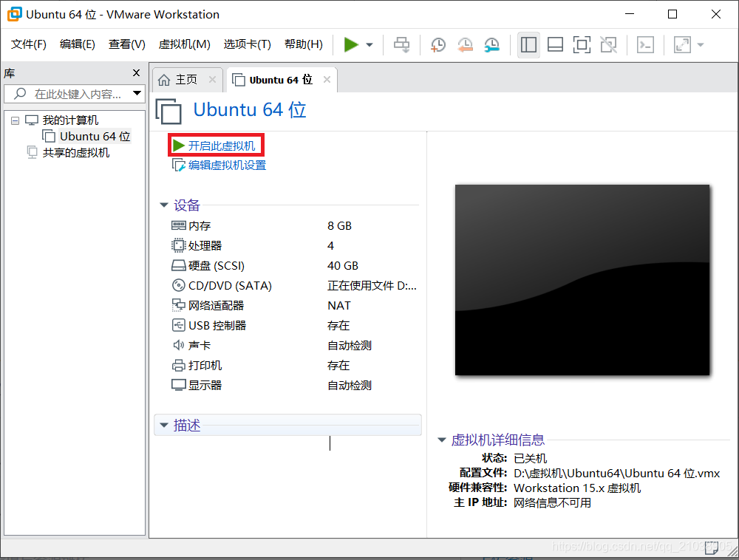Collapse the 设备 section
Image resolution: width=739 pixels, height=560 pixels.
(x=164, y=205)
